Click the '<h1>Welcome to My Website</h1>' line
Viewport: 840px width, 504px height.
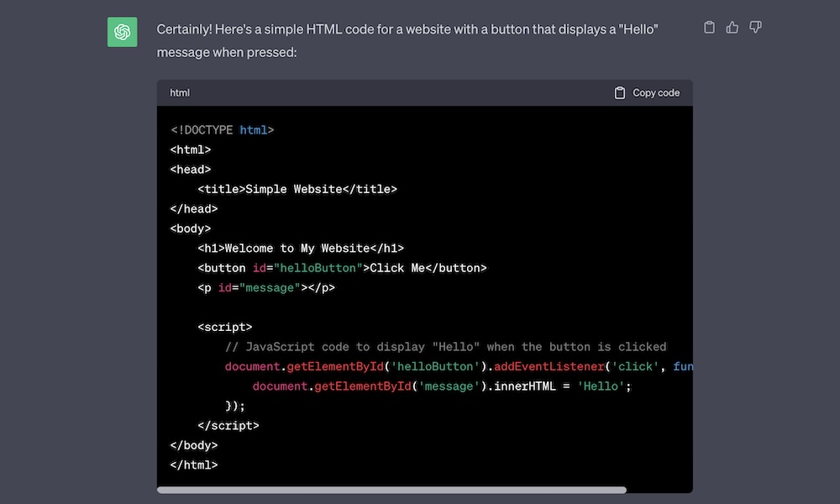301,248
